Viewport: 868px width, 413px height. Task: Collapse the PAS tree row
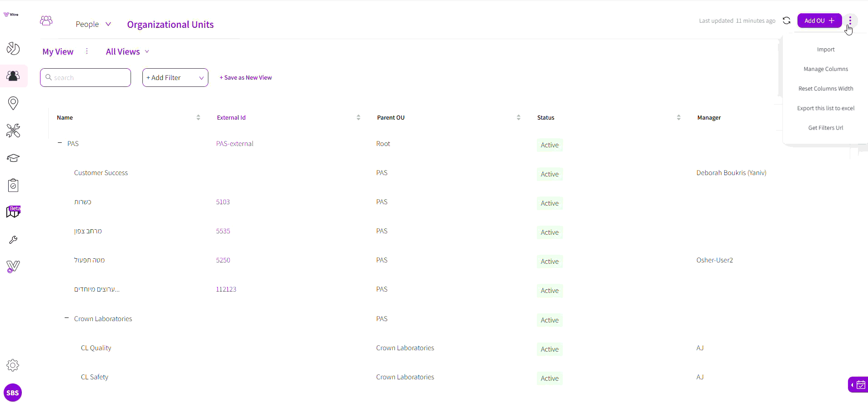[60, 143]
